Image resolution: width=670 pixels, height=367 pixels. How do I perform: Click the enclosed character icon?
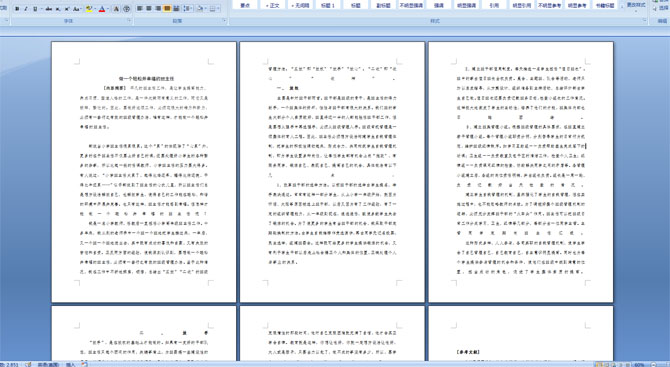(x=126, y=9)
